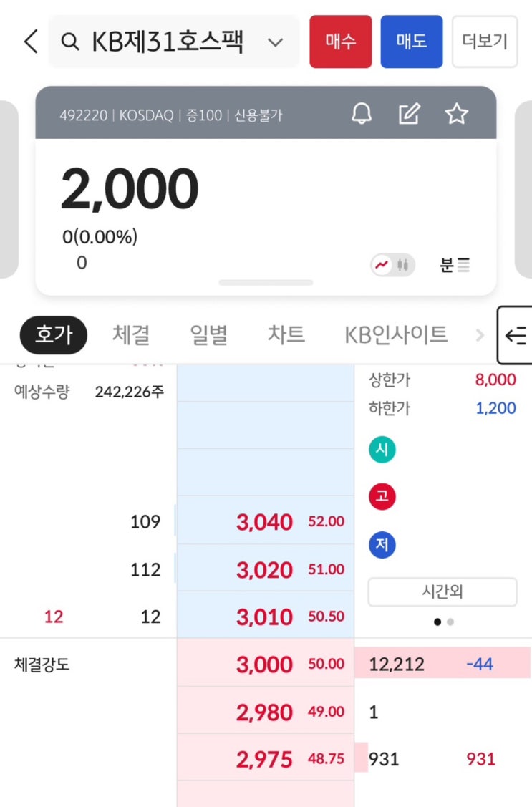Switch to the 차트 tab
Viewport: 532px width, 807px height.
point(286,335)
